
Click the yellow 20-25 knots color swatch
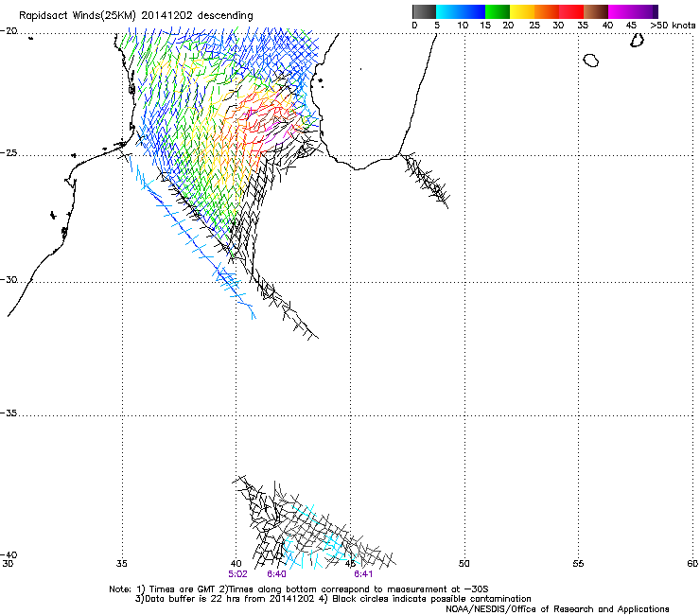pos(522,11)
